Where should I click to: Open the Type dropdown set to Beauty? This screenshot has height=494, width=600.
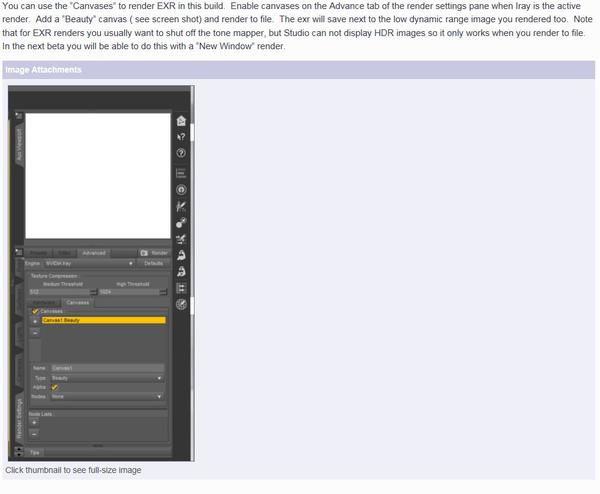coord(107,378)
